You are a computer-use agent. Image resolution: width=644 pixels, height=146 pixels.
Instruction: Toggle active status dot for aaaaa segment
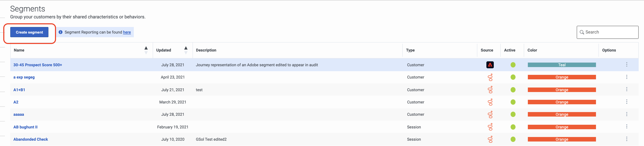tap(513, 114)
